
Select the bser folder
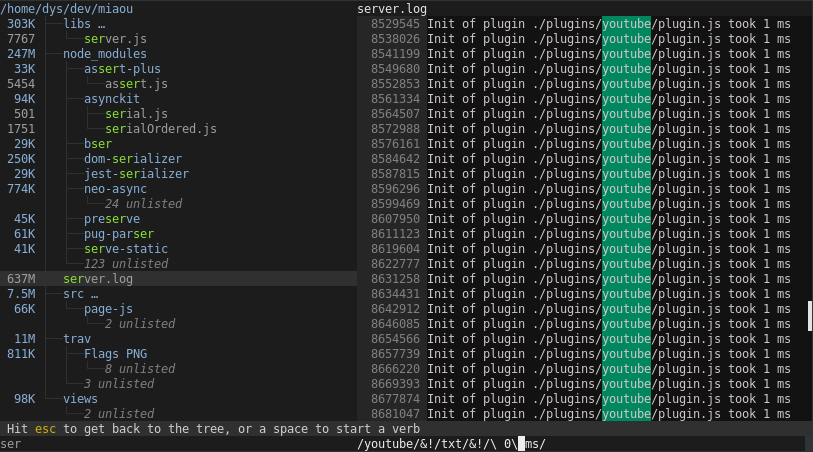click(98, 144)
